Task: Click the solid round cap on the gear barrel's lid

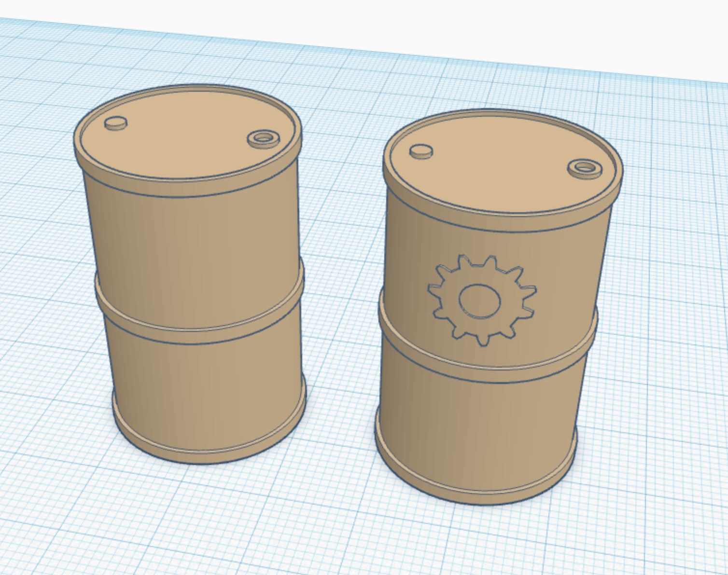Action: click(421, 151)
